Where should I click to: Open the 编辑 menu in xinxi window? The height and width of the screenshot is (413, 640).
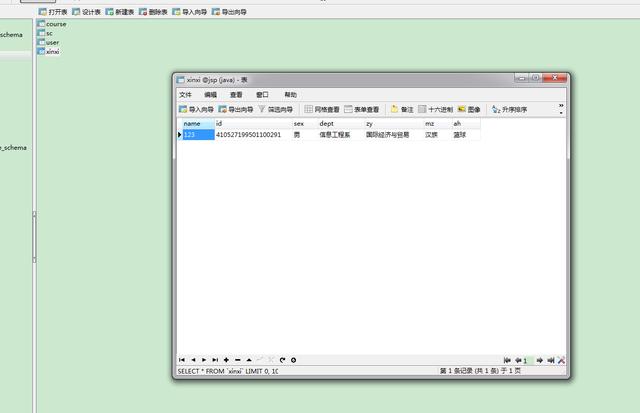click(x=211, y=95)
